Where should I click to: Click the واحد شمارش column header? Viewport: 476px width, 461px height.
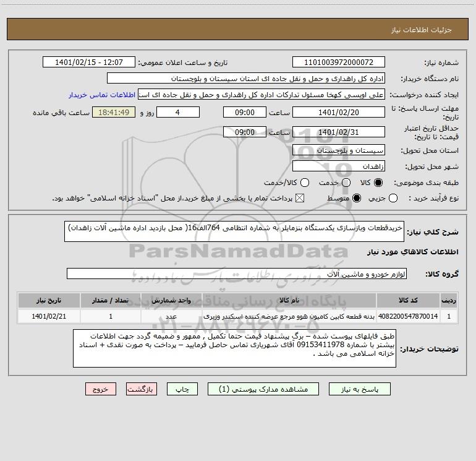pos(171,300)
